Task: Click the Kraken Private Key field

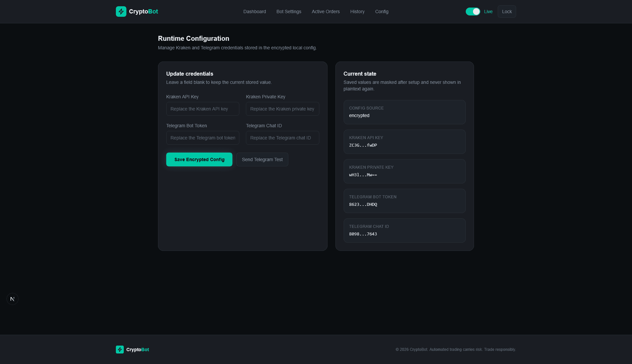Action: point(282,109)
